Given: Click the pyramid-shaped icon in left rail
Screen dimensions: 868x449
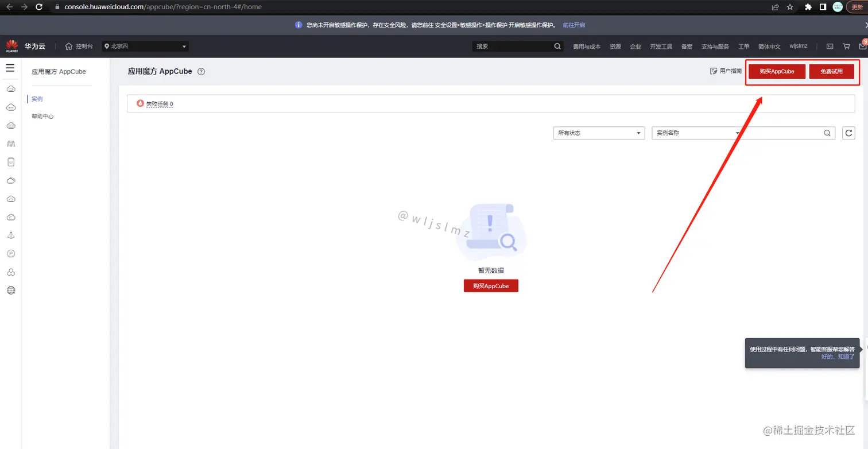Looking at the screenshot, I should pos(11,235).
